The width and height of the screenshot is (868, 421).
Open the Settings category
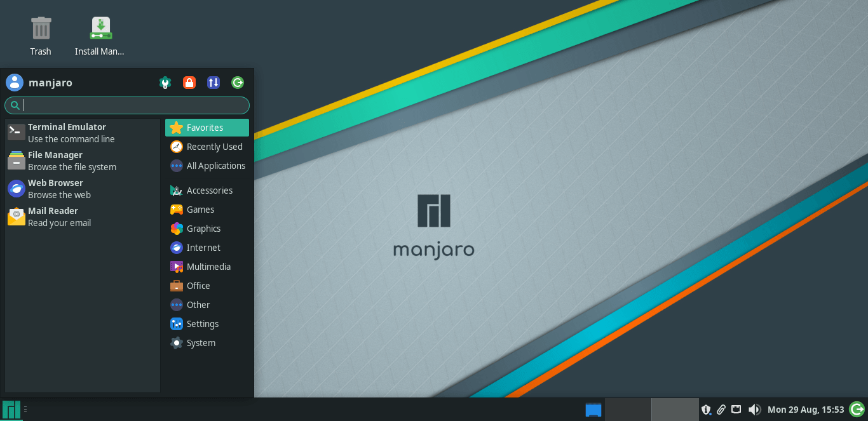[207, 324]
